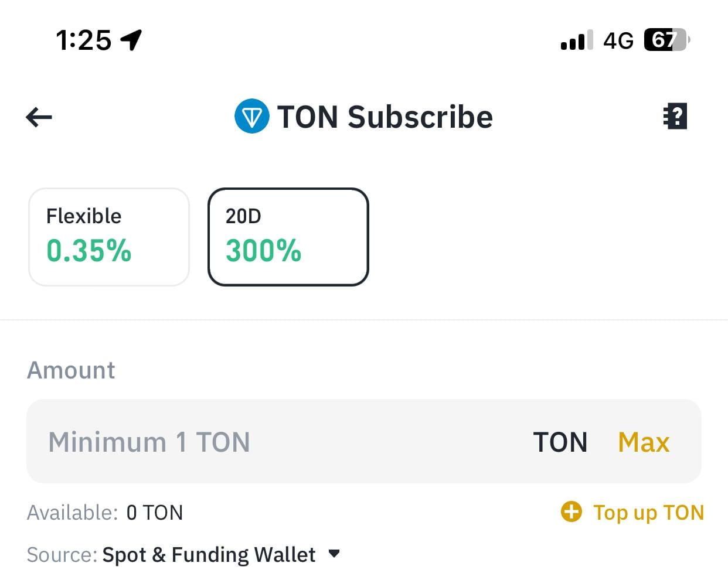Open the help guide icon

coord(675,116)
